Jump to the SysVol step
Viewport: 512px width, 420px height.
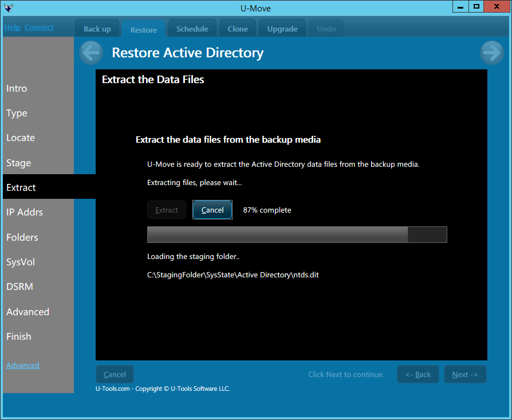(21, 262)
